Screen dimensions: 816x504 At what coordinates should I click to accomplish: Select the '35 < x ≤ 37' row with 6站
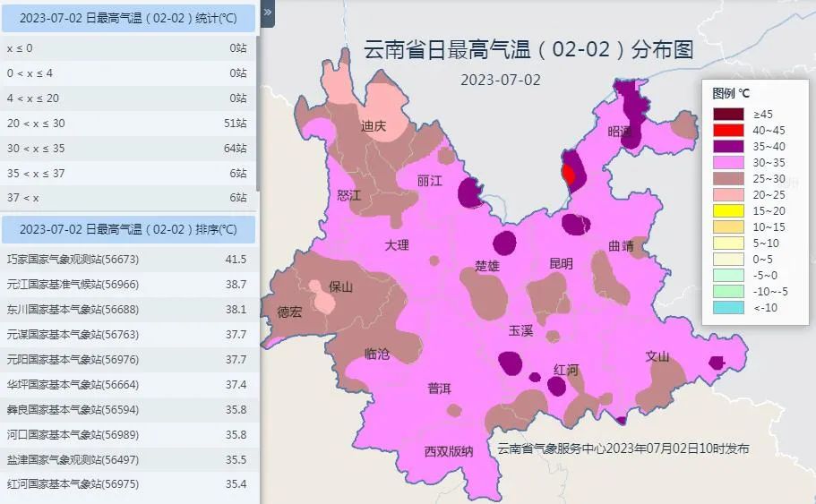127,173
